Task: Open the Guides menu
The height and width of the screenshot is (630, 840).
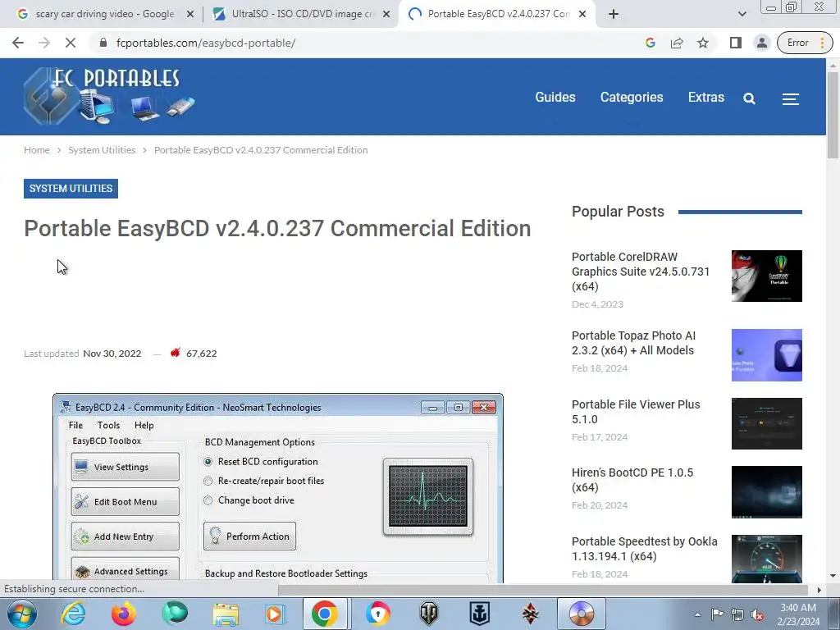Action: tap(555, 97)
